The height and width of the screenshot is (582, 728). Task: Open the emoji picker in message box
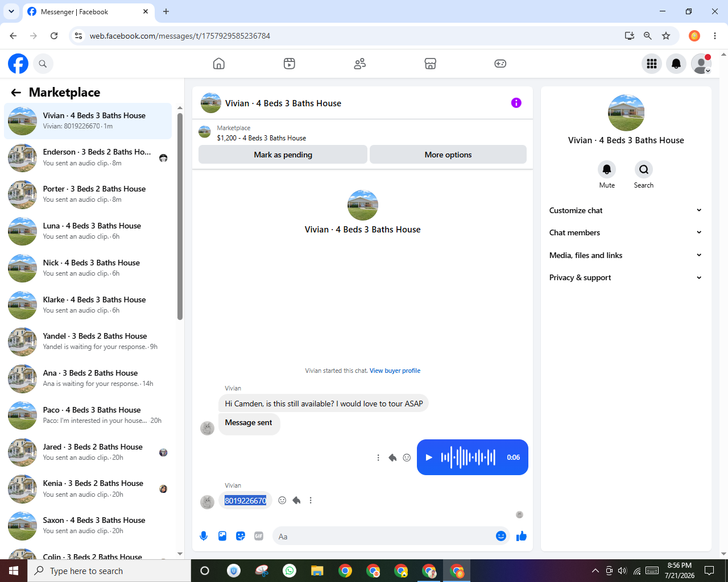point(501,536)
